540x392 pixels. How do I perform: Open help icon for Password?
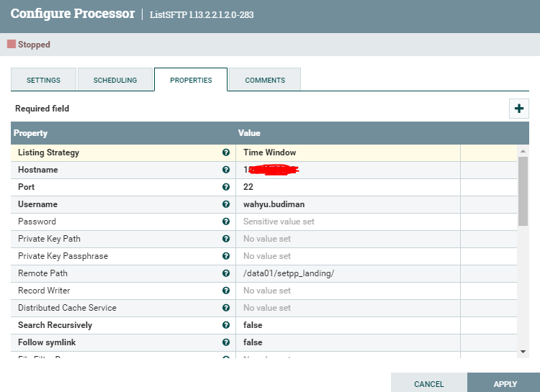[226, 222]
